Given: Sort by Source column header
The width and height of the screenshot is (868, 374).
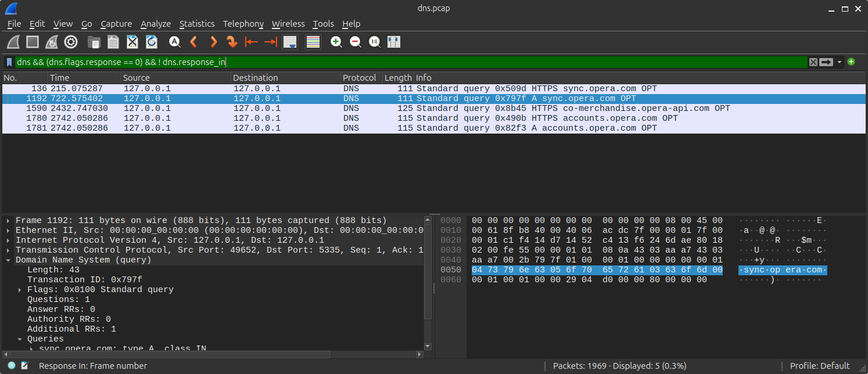Looking at the screenshot, I should pyautogui.click(x=176, y=78).
